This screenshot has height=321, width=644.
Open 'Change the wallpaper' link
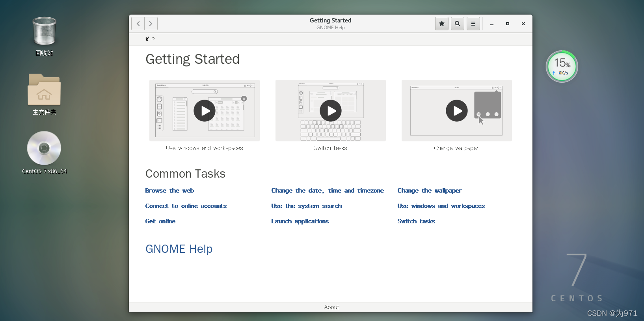click(x=430, y=191)
